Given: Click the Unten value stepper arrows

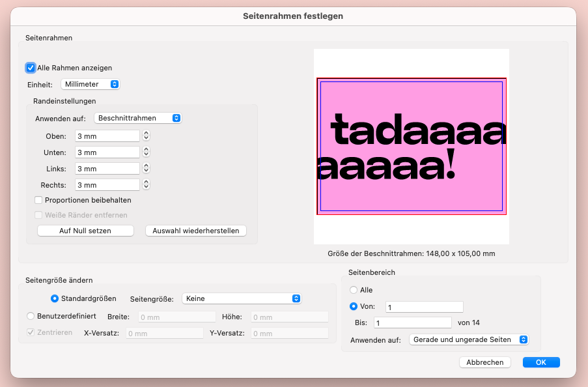Looking at the screenshot, I should pyautogui.click(x=147, y=152).
